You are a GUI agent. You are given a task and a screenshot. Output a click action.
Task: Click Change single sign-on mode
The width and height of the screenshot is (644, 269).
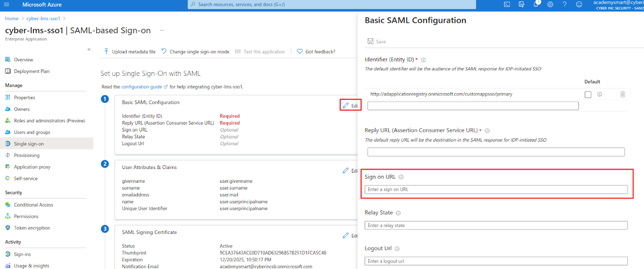[195, 52]
